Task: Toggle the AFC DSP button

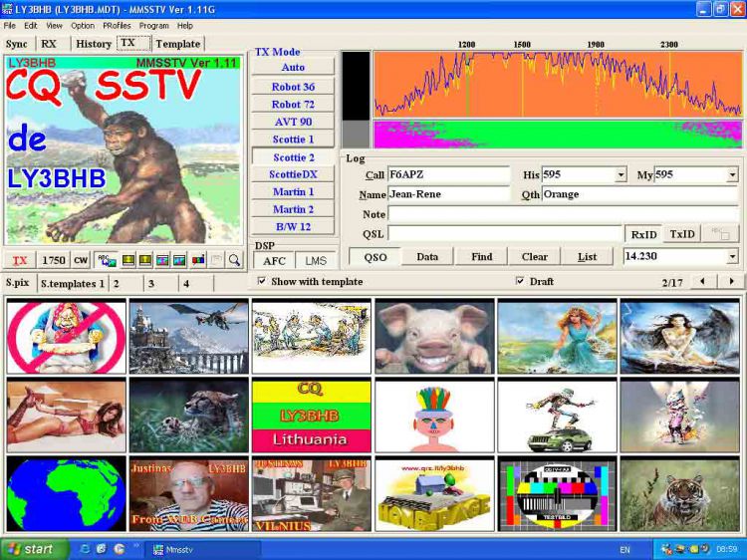Action: (x=274, y=261)
